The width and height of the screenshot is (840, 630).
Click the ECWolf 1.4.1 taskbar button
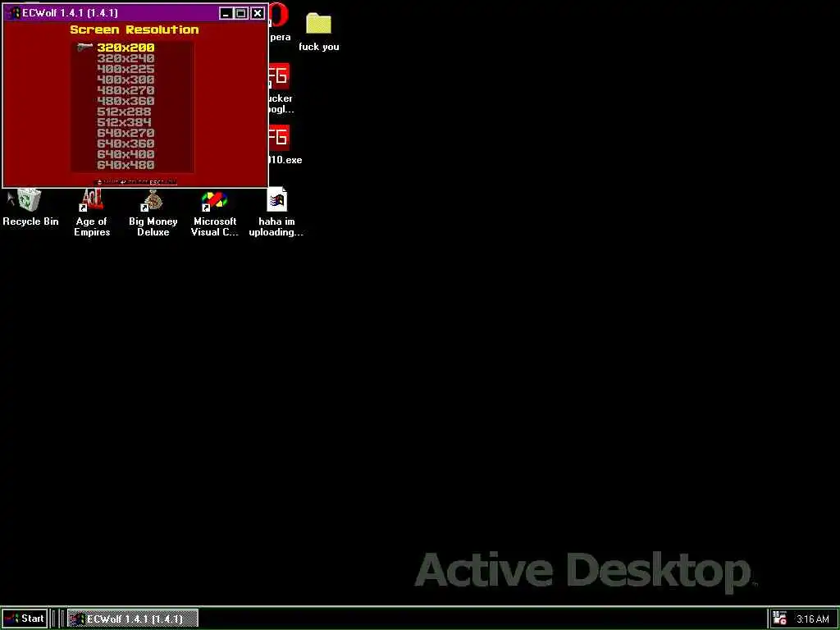tap(133, 619)
